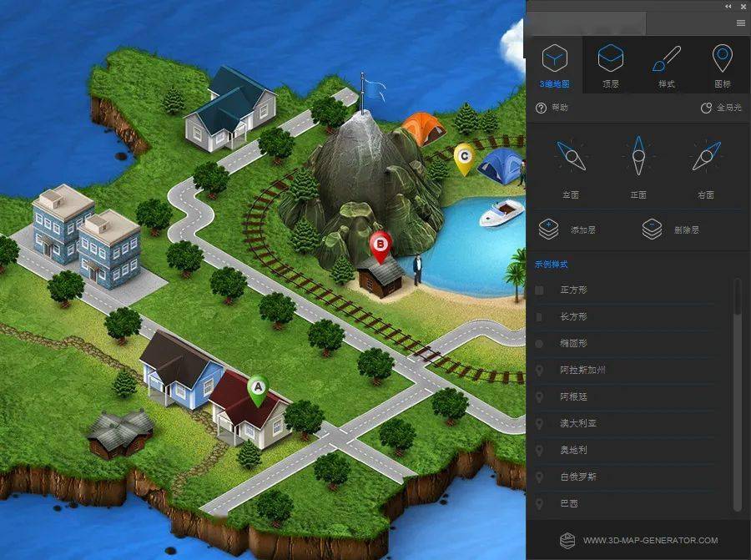Open the panel hamburger menu
751x560 pixels.
[x=740, y=23]
